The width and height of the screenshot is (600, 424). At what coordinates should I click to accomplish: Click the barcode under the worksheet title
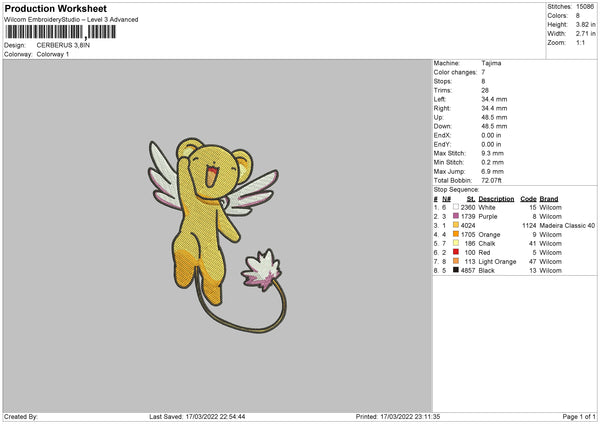(x=60, y=32)
